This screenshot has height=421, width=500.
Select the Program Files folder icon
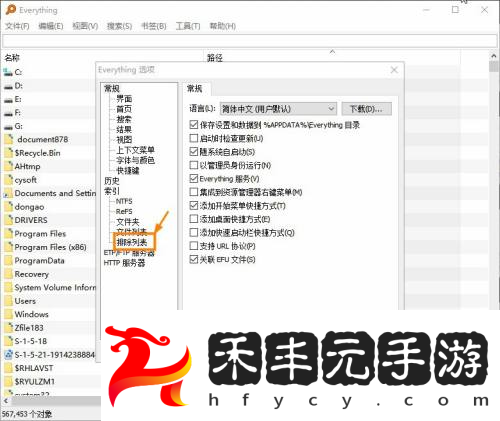tap(9, 234)
